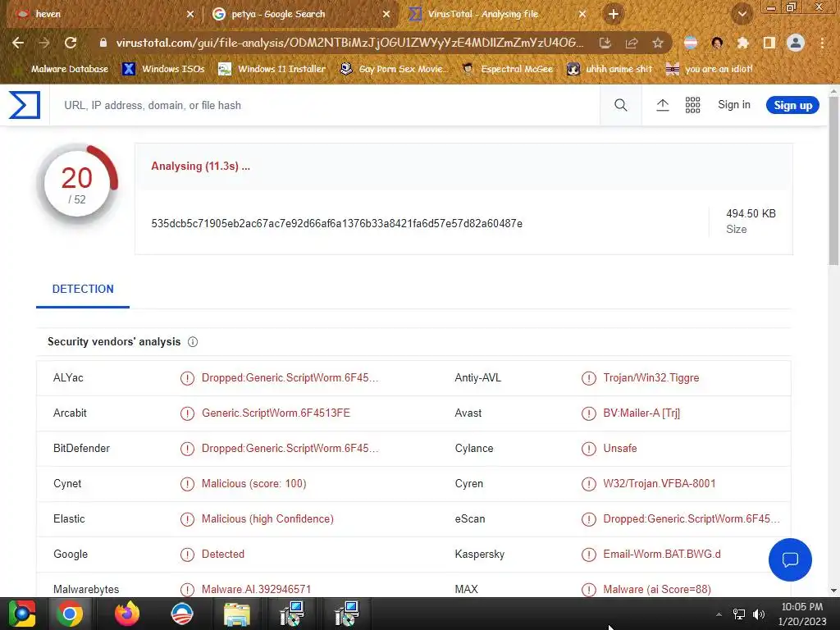This screenshot has width=840, height=630.
Task: Click the volume speaker tray icon
Action: click(758, 614)
